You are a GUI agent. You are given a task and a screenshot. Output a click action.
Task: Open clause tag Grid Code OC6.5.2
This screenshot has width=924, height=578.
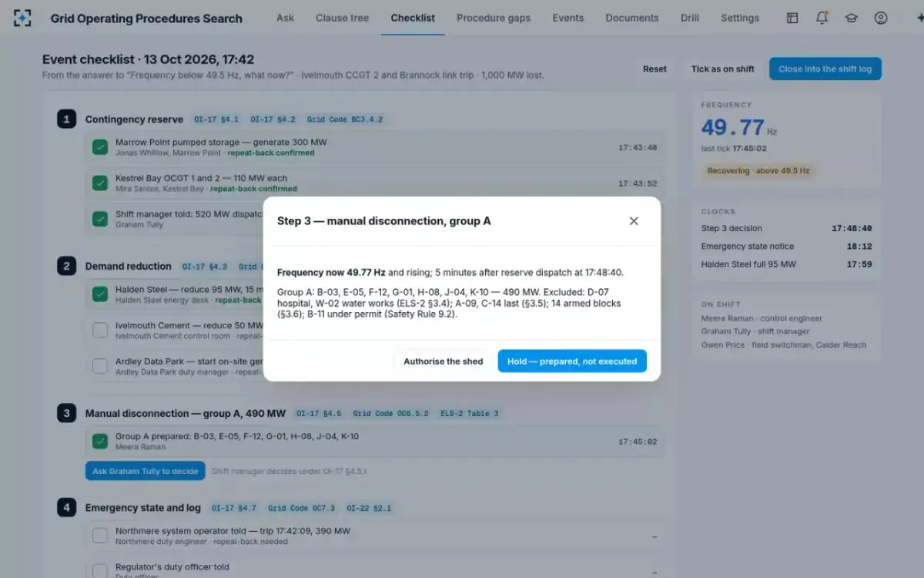(x=391, y=414)
